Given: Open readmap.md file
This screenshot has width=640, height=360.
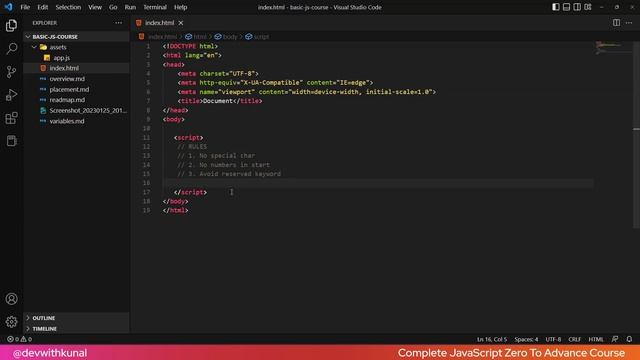Looking at the screenshot, I should 76,100.
